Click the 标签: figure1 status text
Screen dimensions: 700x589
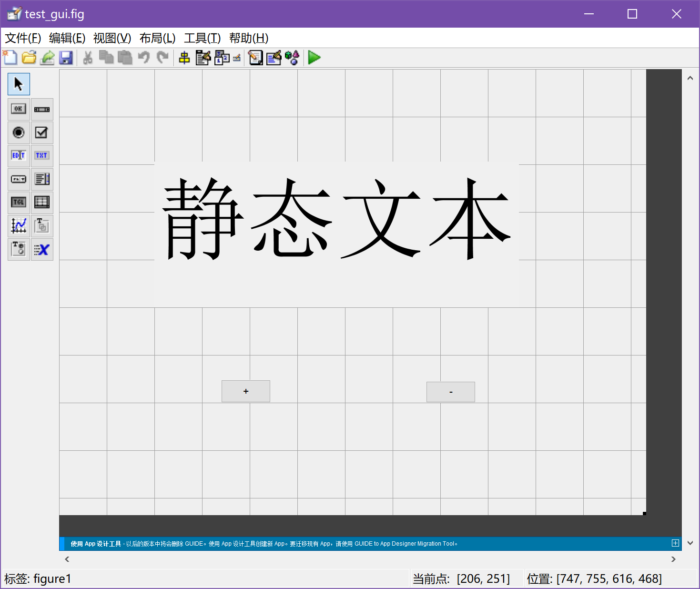38,579
